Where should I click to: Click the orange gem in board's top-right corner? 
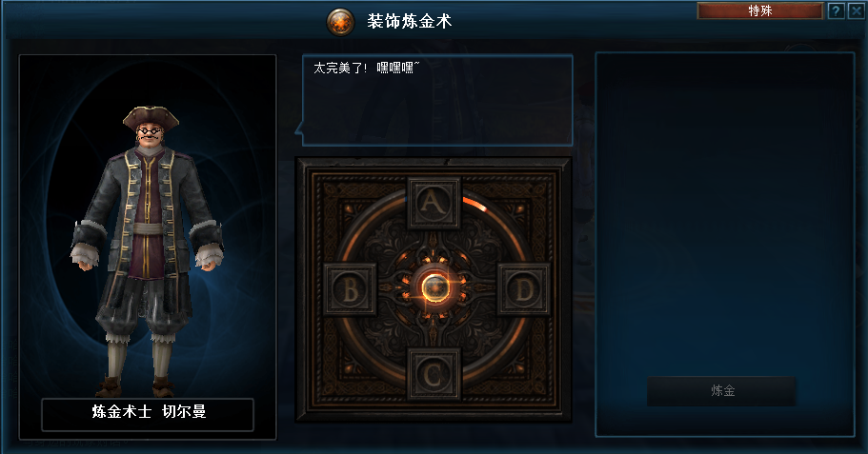[x=518, y=208]
